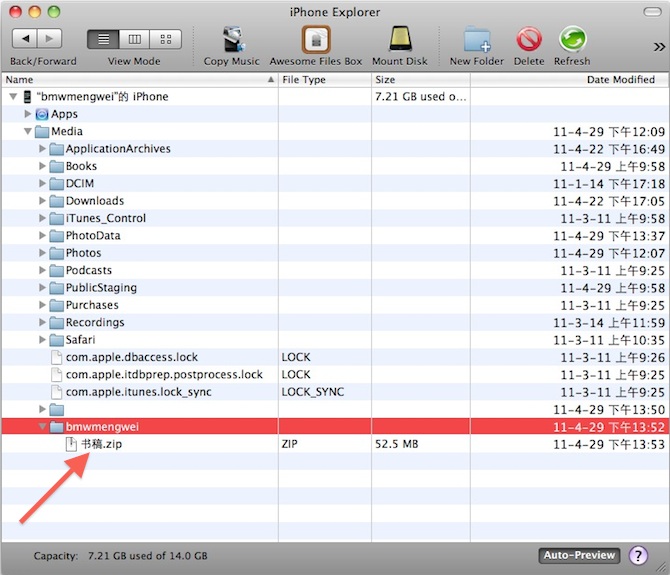Viewport: 670px width, 575px height.
Task: Select the PublicStaging folder name
Action: click(x=101, y=288)
